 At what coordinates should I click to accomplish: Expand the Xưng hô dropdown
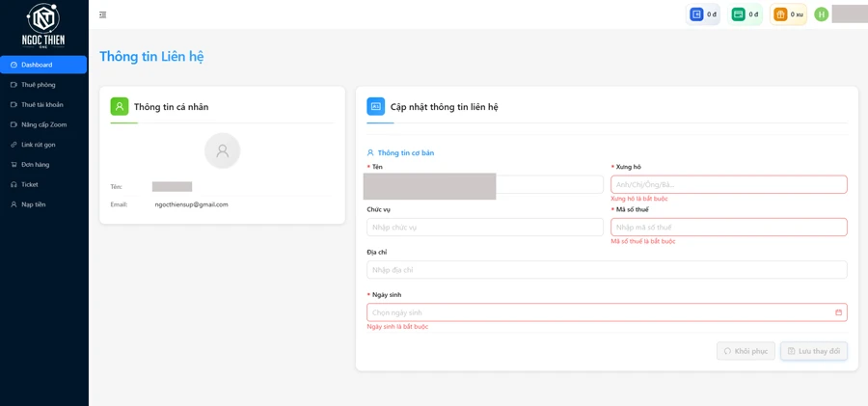point(728,184)
